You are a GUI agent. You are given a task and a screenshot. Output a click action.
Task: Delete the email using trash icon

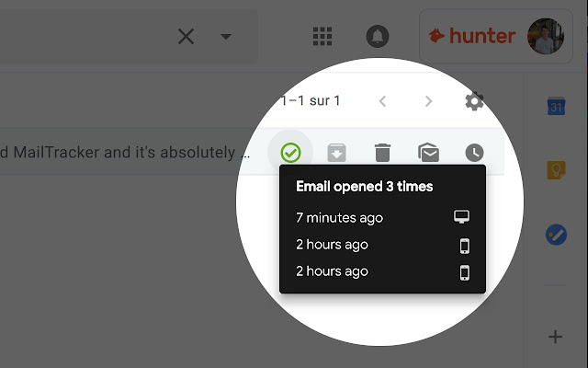pos(382,153)
